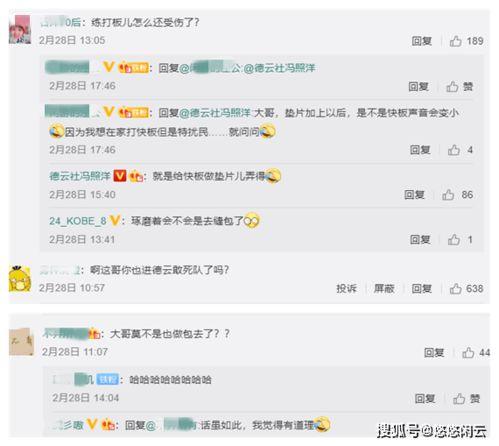The image size is (499, 446).
Task: Like 德云社冯照洋's reply with 86 likes
Action: point(448,194)
